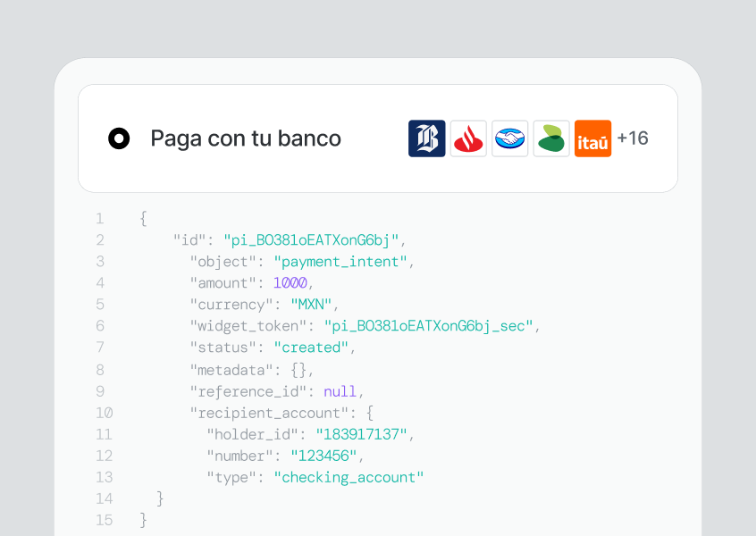Click the status value 'created'

311,347
